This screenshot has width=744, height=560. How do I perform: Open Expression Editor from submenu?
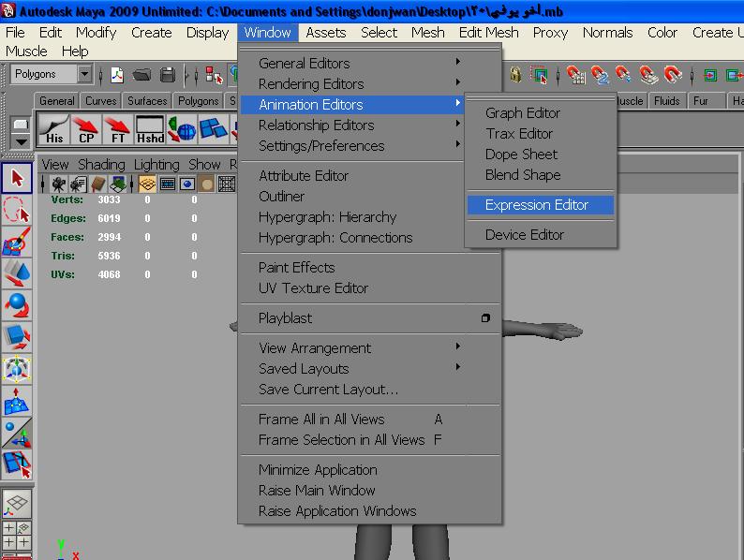tap(541, 205)
